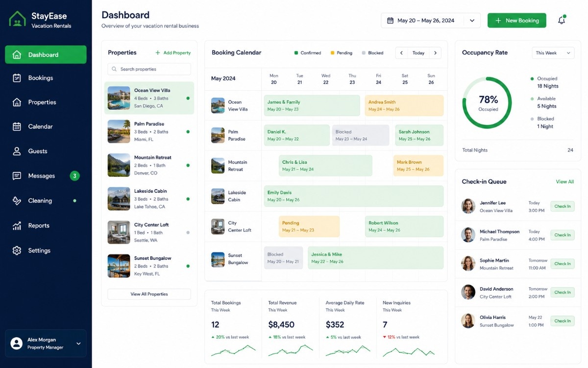Open the notification bell icon
The width and height of the screenshot is (588, 368).
coord(562,21)
